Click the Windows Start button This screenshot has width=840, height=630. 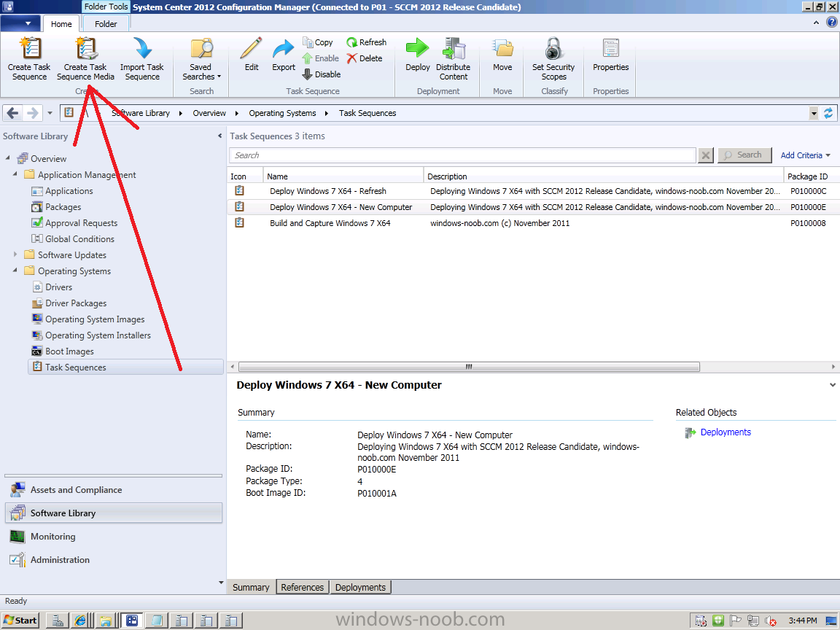[20, 621]
